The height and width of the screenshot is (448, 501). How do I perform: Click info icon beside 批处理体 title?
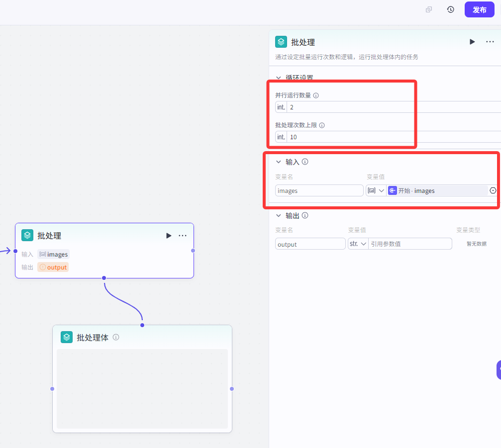pos(116,337)
